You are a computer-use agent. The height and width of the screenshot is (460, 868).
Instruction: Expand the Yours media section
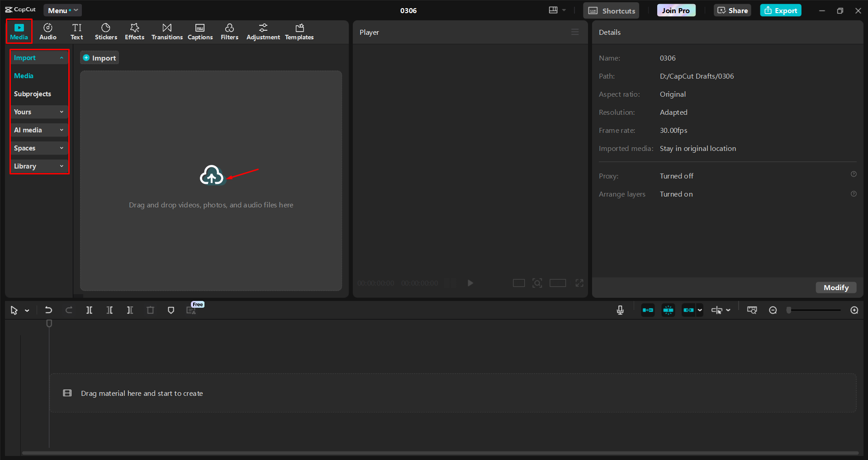click(39, 112)
